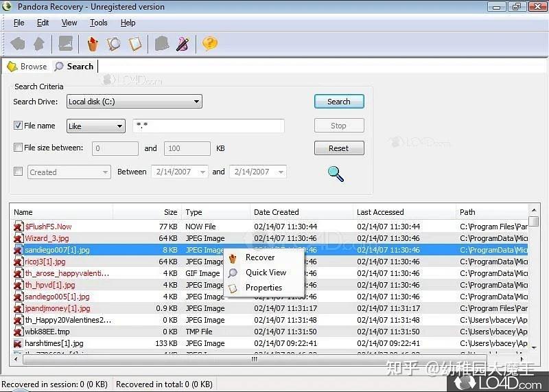Select the th_Happy20Valentines2... file name
Screen dimensions: 549x392
click(68, 320)
